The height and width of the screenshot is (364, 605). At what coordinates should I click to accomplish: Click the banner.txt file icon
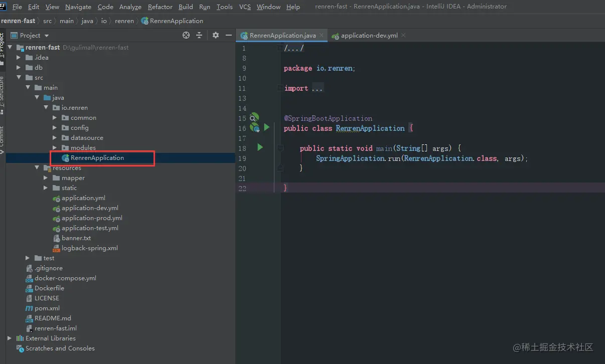tap(56, 238)
